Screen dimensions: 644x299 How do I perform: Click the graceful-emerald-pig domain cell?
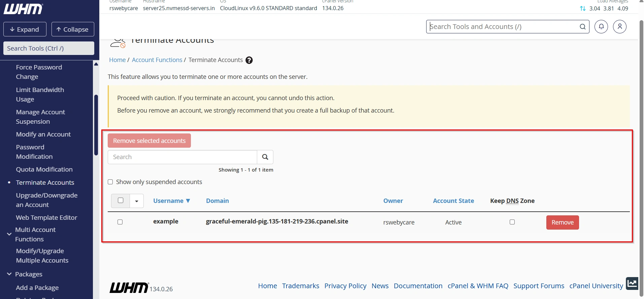click(277, 221)
